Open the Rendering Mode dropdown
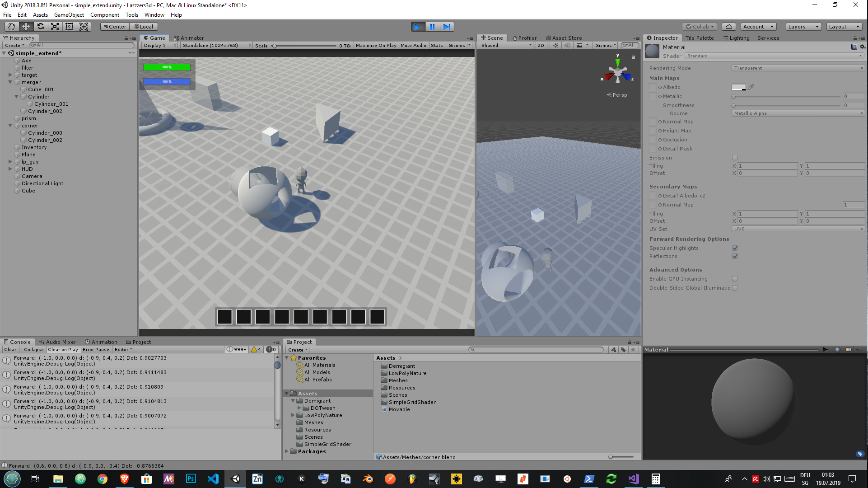Viewport: 868px width, 488px height. pos(798,68)
